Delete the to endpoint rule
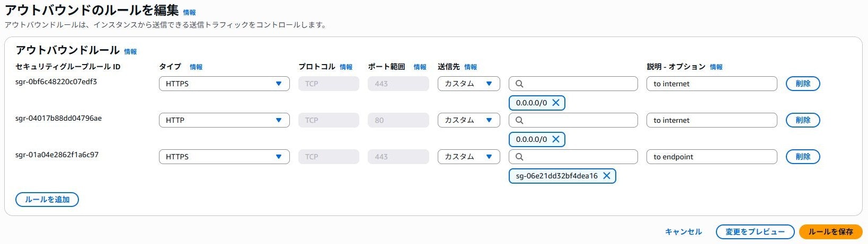This screenshot has height=244, width=868. pos(803,157)
